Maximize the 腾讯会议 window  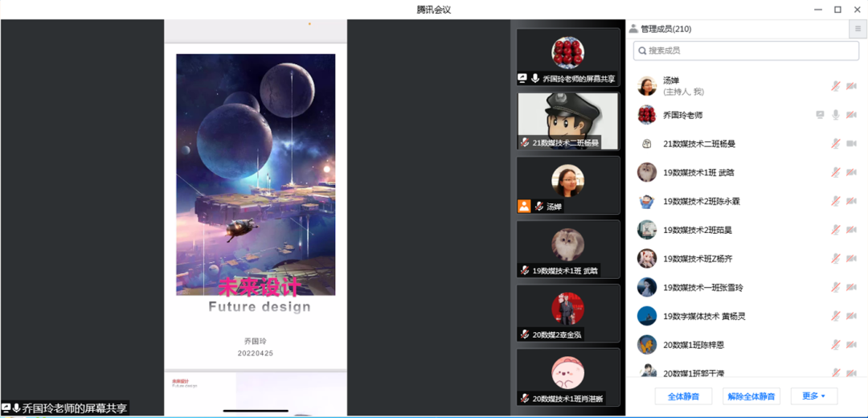[837, 10]
